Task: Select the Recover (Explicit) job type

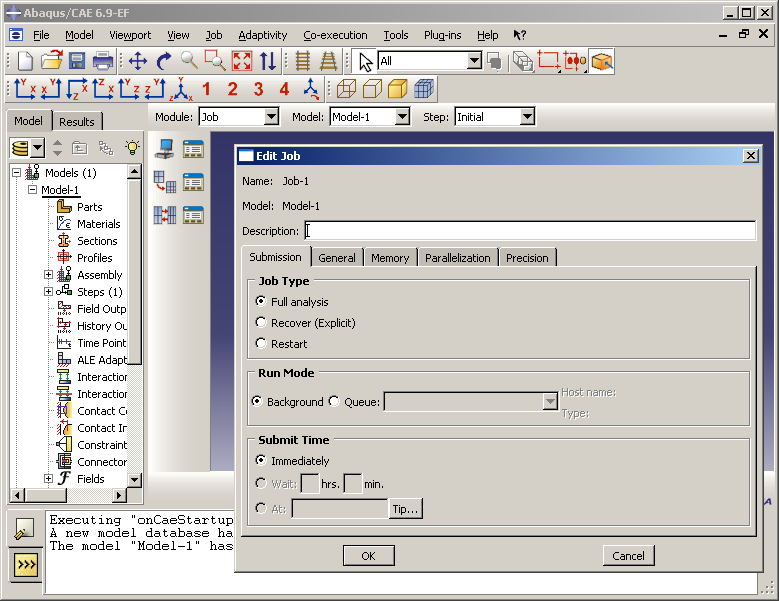Action: tap(261, 322)
